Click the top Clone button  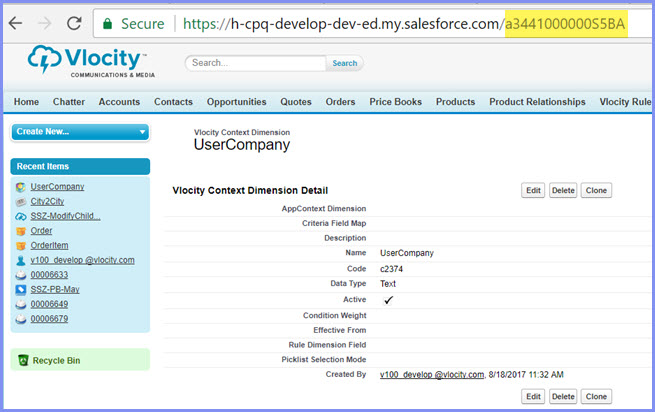click(x=596, y=191)
